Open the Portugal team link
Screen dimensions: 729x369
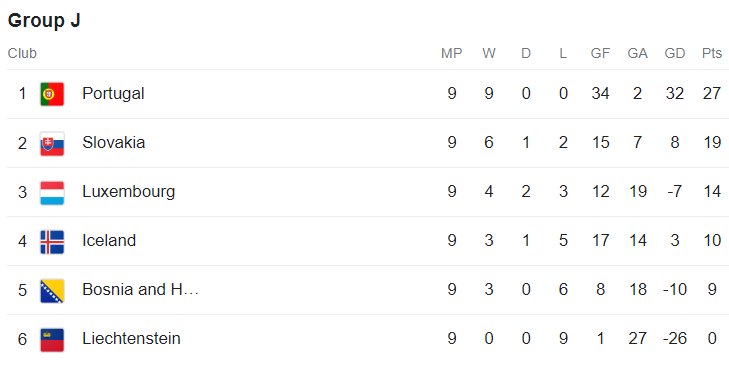[113, 93]
